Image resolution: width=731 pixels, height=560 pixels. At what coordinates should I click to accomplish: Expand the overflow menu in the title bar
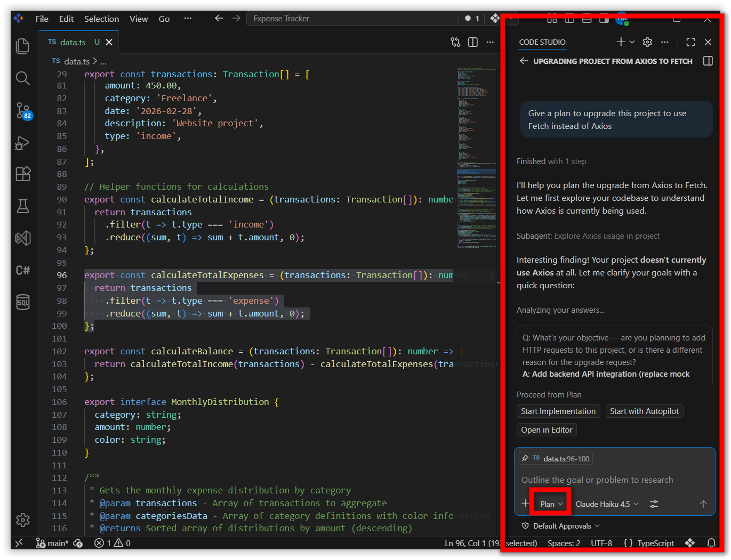(188, 19)
